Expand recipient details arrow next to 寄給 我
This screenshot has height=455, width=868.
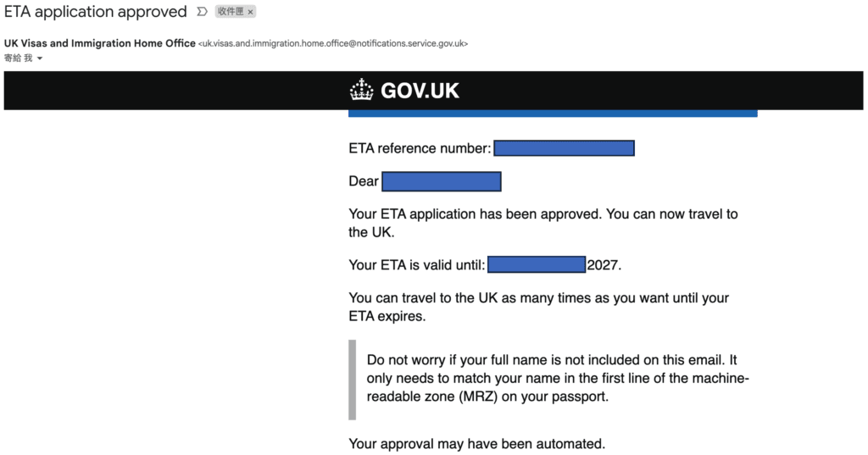click(39, 58)
